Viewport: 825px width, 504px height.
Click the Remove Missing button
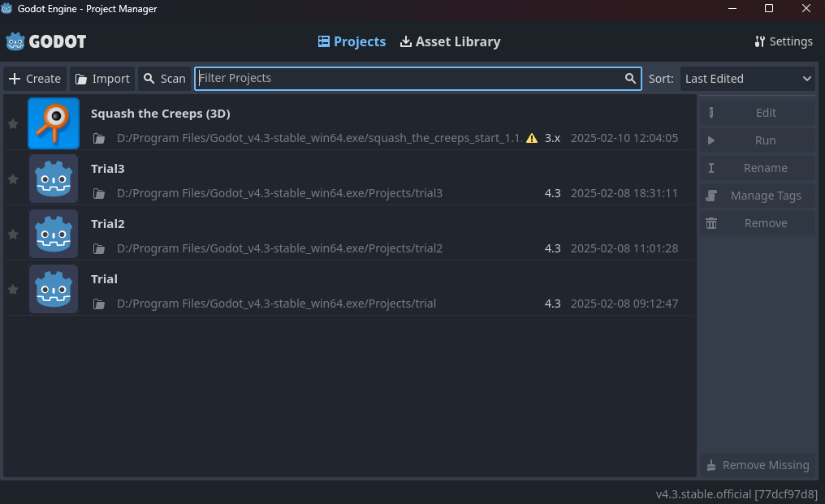click(x=758, y=465)
